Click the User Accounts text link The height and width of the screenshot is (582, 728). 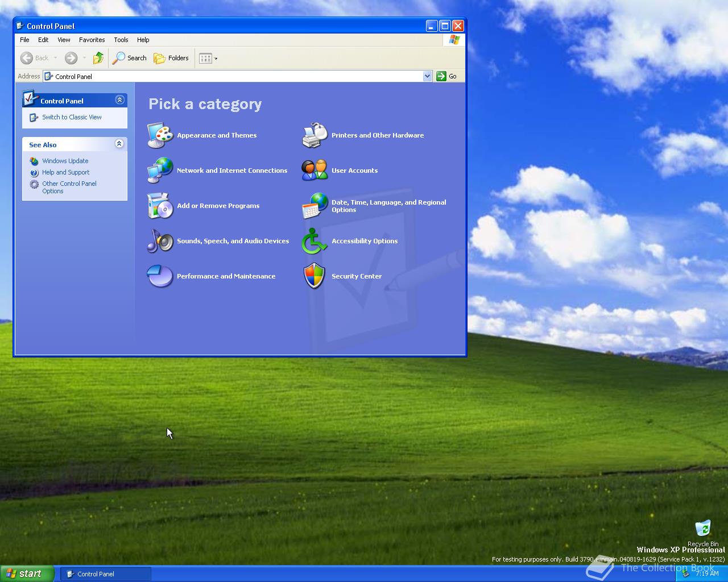pos(355,171)
